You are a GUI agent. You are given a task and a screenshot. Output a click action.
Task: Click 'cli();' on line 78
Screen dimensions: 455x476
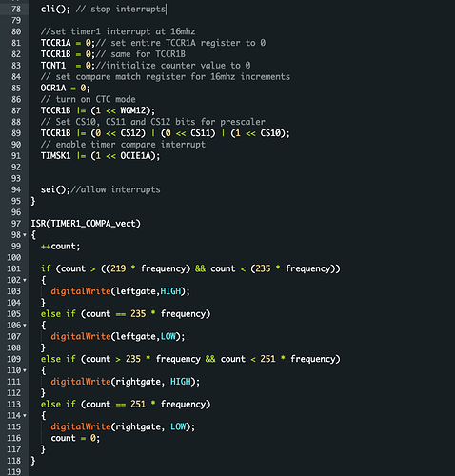coord(55,9)
